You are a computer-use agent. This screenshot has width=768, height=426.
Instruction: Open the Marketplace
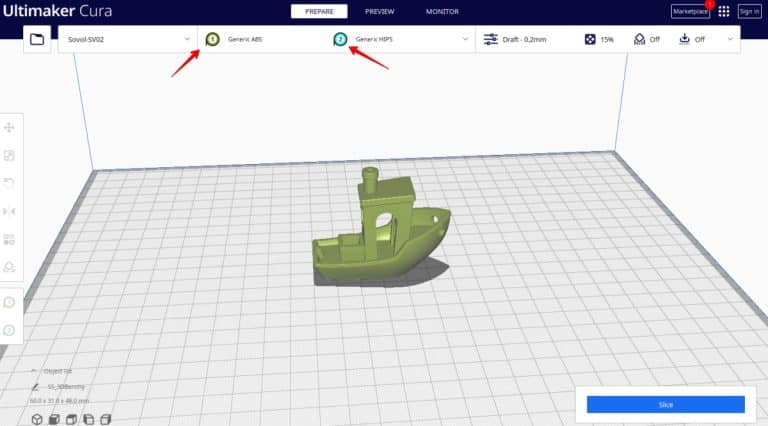[690, 11]
